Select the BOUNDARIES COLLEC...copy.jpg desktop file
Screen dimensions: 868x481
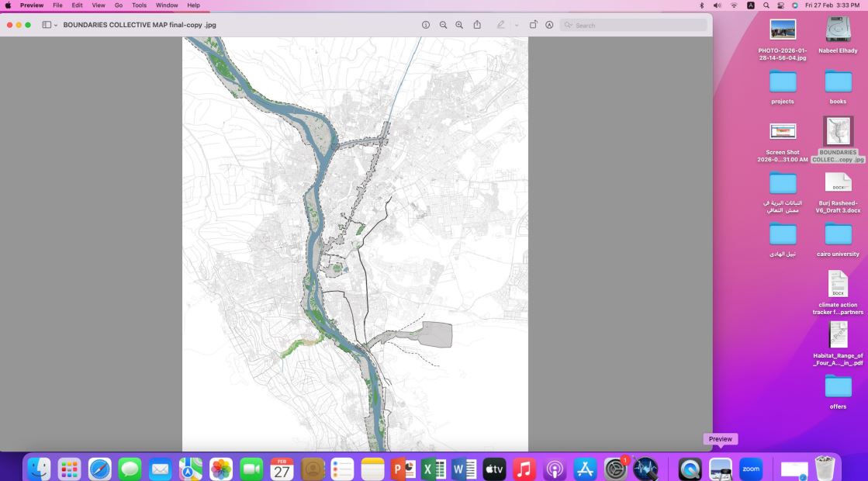click(838, 140)
